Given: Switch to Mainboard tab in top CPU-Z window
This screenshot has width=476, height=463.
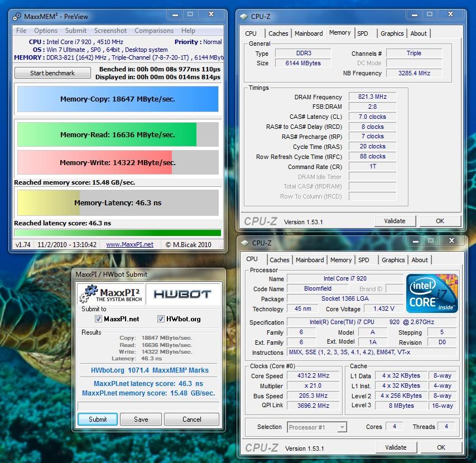Looking at the screenshot, I should pos(309,33).
